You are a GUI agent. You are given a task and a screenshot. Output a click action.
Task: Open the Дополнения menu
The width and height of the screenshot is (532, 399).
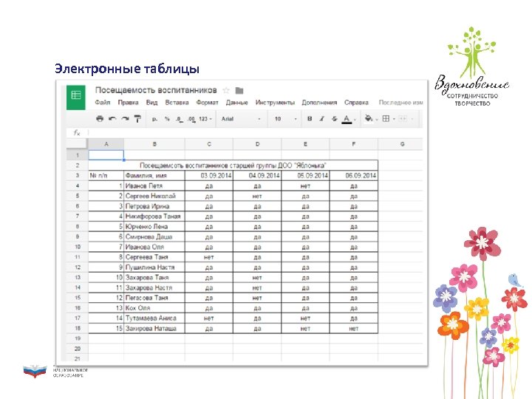319,103
